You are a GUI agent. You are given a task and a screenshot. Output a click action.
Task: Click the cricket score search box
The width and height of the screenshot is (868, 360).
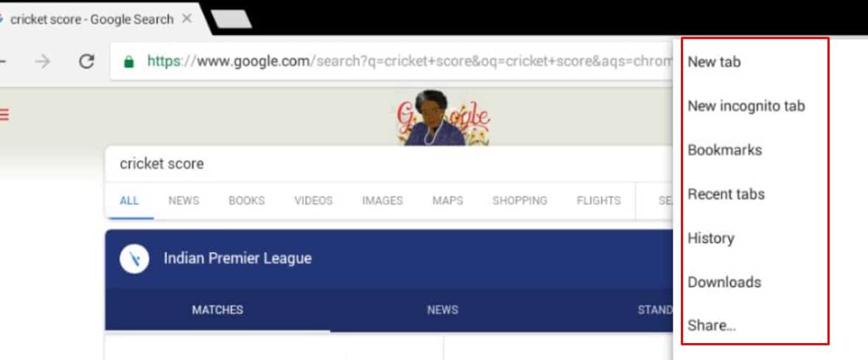[x=388, y=163]
